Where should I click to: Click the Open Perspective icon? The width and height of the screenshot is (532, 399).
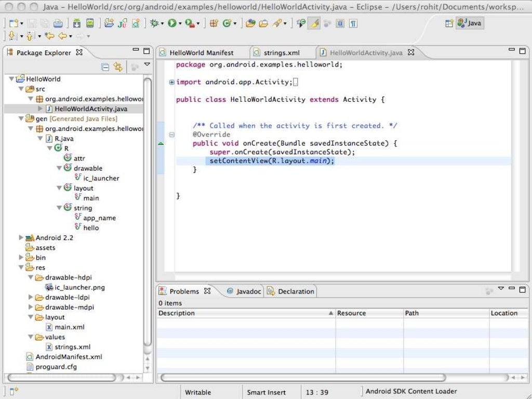tap(449, 23)
